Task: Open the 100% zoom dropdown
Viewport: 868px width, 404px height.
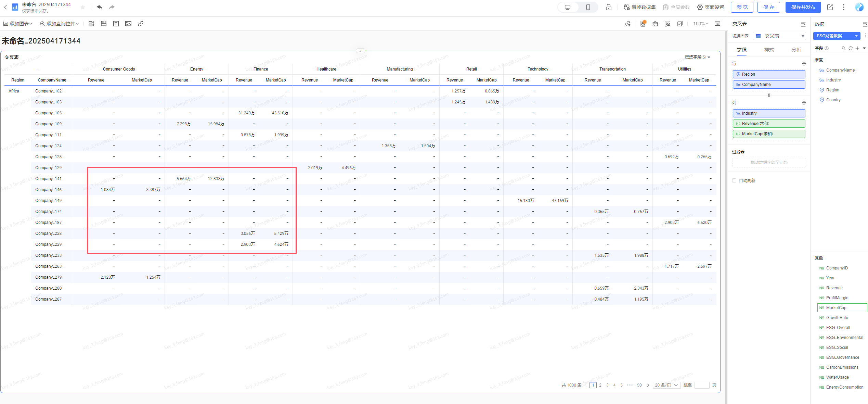Action: pyautogui.click(x=701, y=24)
